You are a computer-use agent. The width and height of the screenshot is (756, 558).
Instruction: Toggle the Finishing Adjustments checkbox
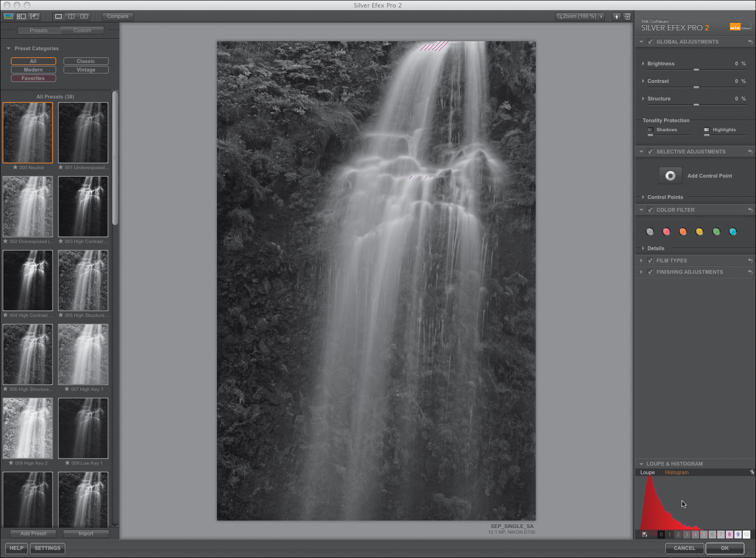650,272
